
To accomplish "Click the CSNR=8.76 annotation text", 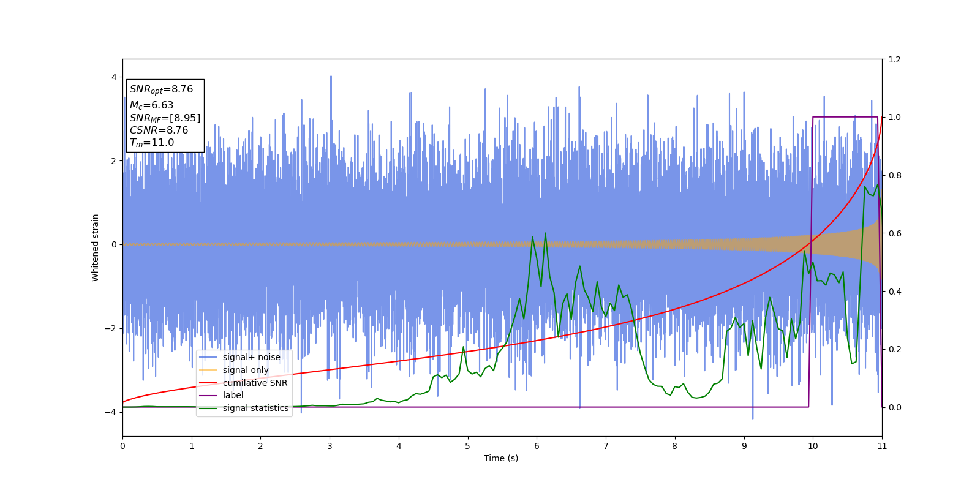I will click(x=159, y=130).
